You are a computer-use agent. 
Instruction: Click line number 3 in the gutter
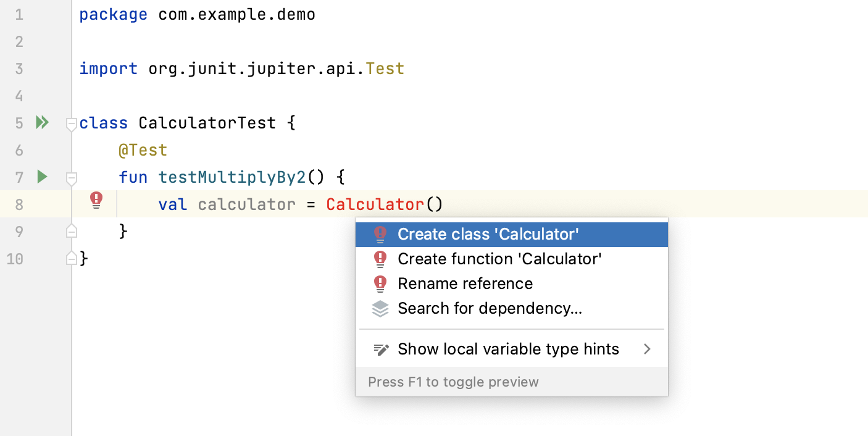coord(19,69)
